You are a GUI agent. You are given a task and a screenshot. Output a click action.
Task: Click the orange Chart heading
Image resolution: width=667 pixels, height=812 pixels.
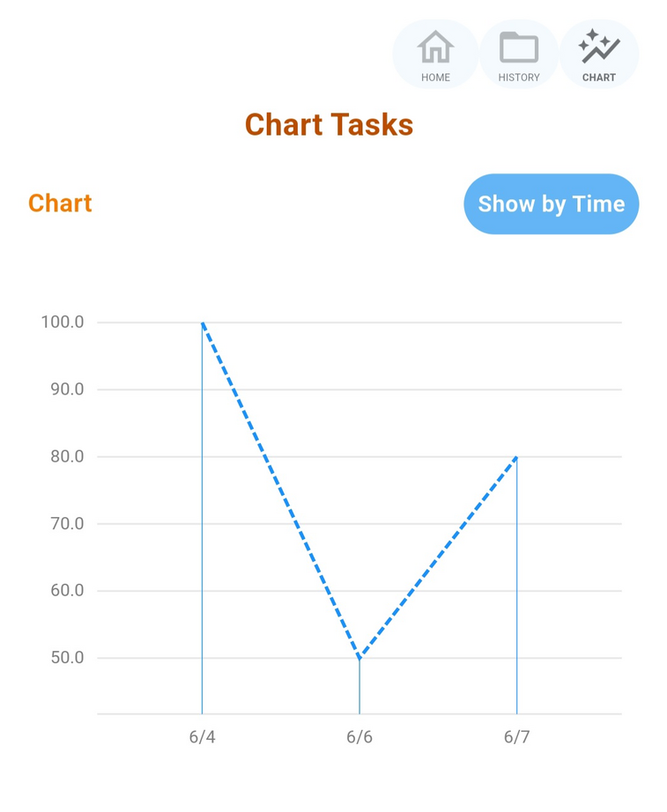pyautogui.click(x=60, y=203)
